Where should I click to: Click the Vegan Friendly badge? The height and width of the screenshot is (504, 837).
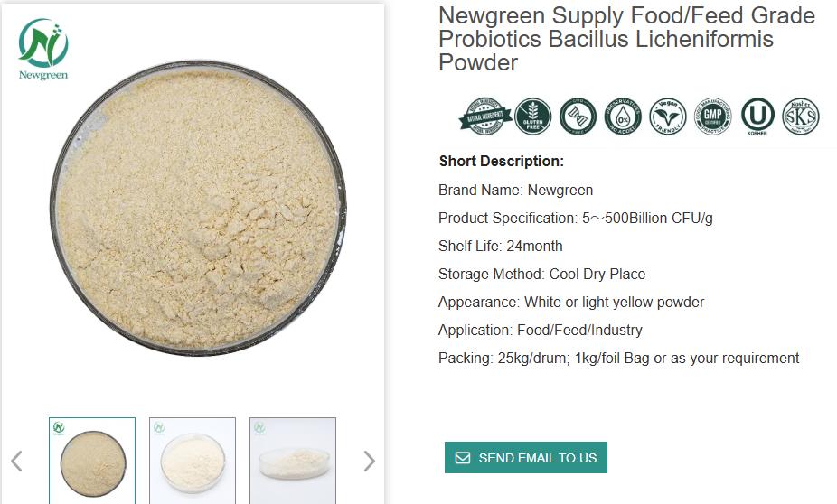(x=668, y=117)
